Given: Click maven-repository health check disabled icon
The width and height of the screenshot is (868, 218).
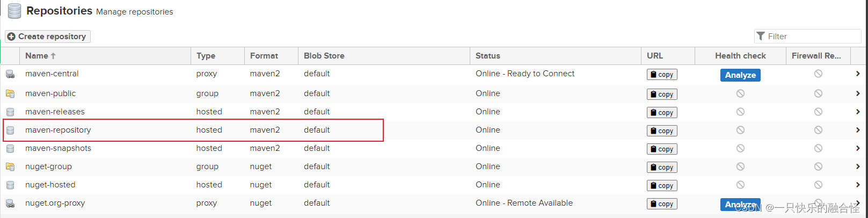Looking at the screenshot, I should [x=740, y=130].
